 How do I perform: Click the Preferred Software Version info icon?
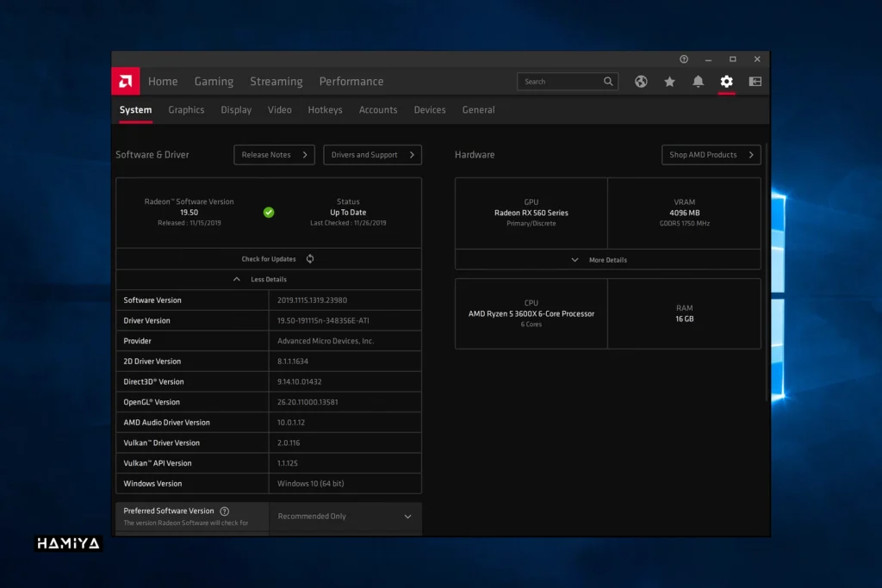point(225,511)
